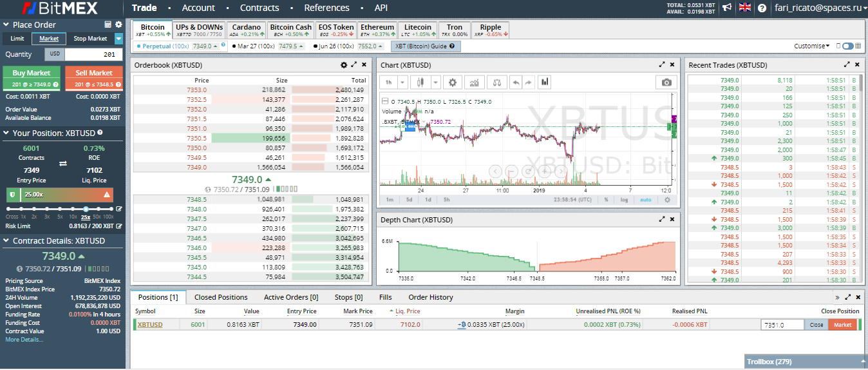Open the Customise dropdown

[x=812, y=46]
